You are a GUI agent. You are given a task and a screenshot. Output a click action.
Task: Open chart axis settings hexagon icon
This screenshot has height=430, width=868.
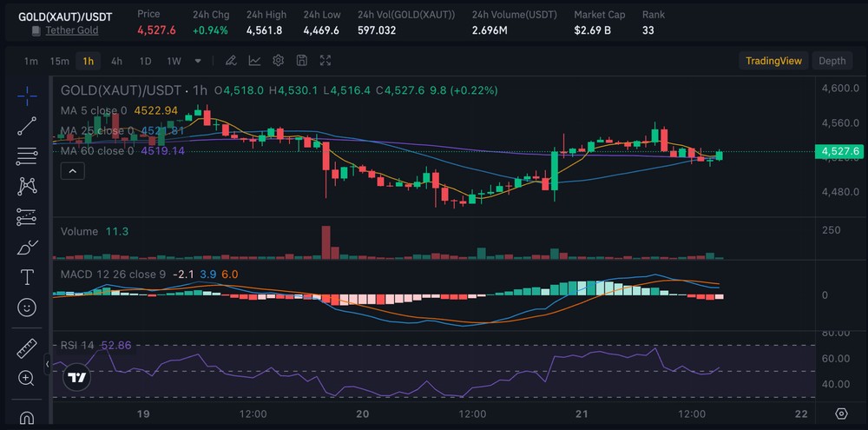tap(841, 413)
